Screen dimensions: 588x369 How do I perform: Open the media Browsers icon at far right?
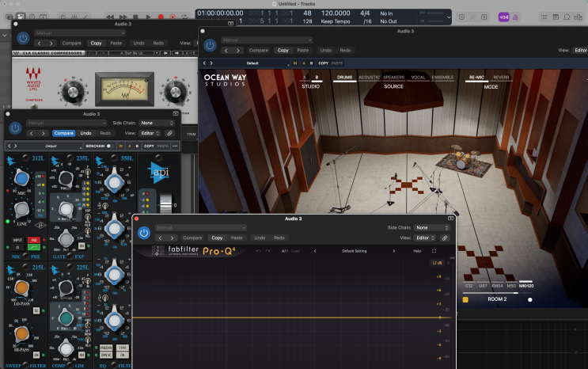coord(579,17)
